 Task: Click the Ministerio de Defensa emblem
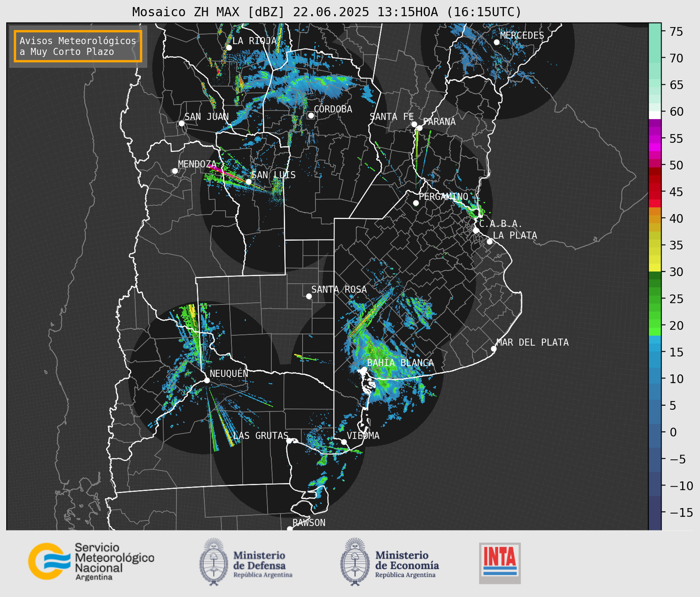point(213,562)
